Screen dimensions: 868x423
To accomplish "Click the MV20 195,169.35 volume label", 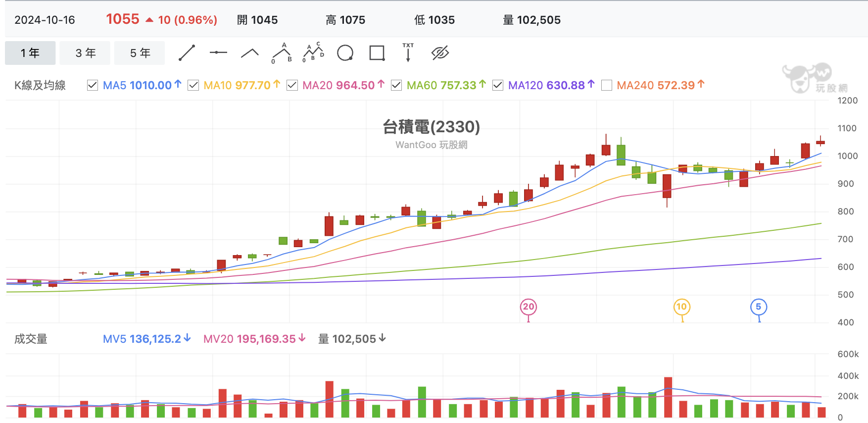I will pyautogui.click(x=254, y=339).
